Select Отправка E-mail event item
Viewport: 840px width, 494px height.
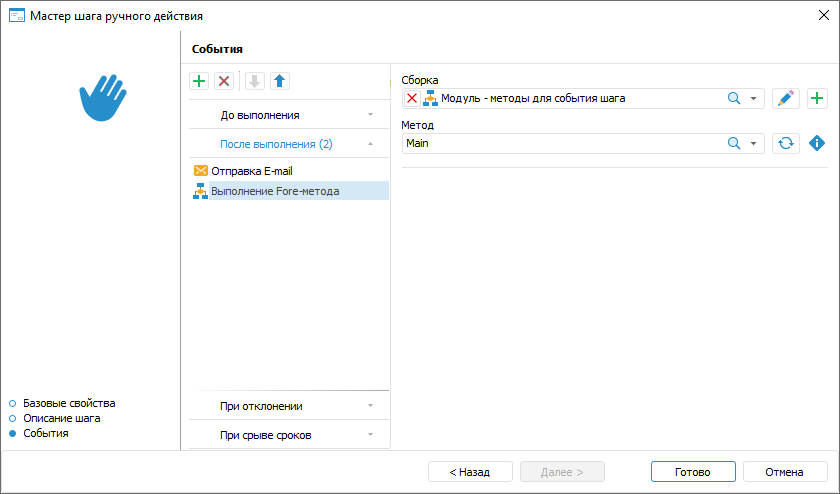[251, 171]
